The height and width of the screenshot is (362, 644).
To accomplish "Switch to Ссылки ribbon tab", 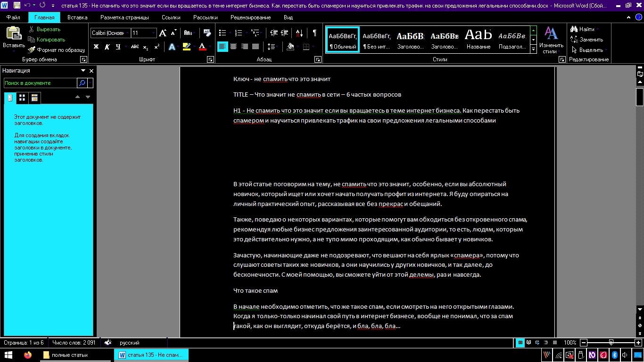I will point(171,17).
